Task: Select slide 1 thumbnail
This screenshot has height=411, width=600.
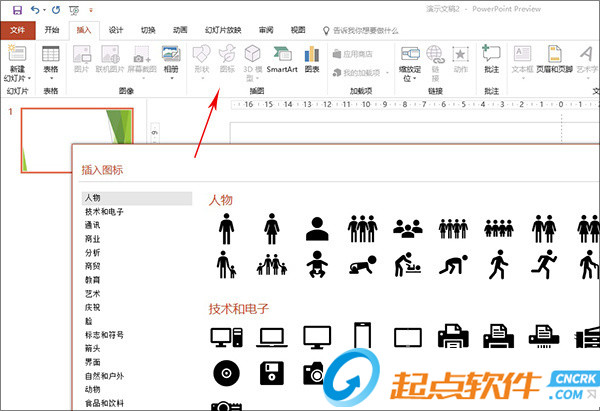Action: click(x=77, y=140)
